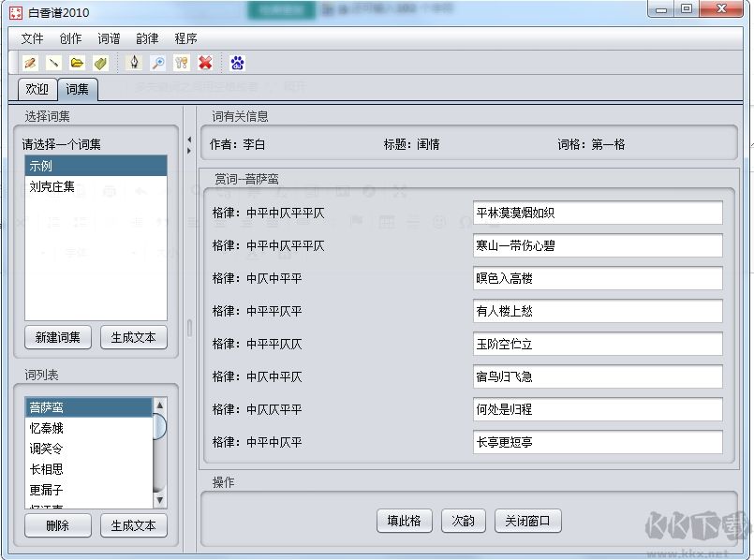754x560 pixels.
Task: Open the 文件 menu
Action: [x=32, y=38]
